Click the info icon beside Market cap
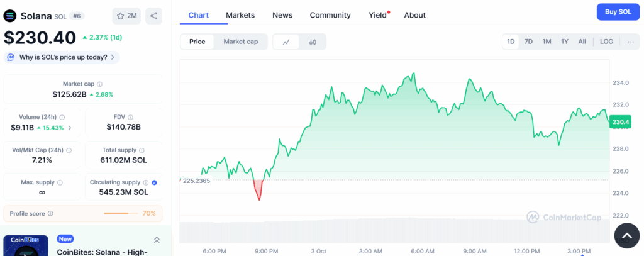Screen dimensions: 644x256 click(100, 84)
